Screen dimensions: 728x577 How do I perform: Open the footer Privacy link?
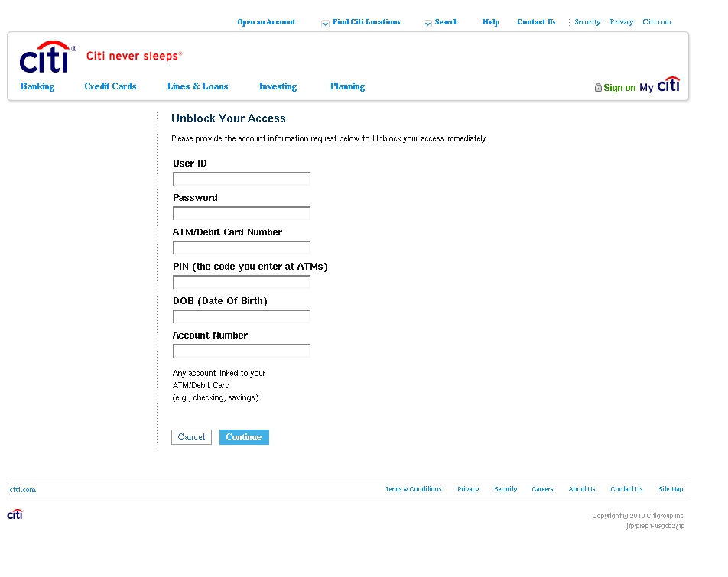(x=468, y=489)
